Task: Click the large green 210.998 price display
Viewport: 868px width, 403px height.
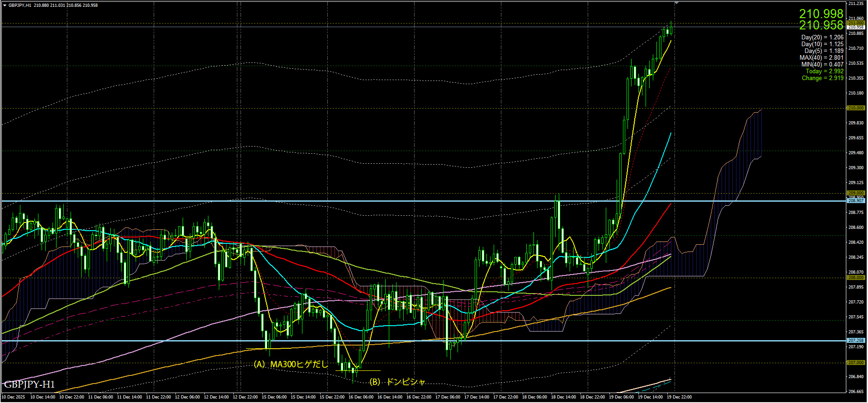Action: [x=821, y=14]
